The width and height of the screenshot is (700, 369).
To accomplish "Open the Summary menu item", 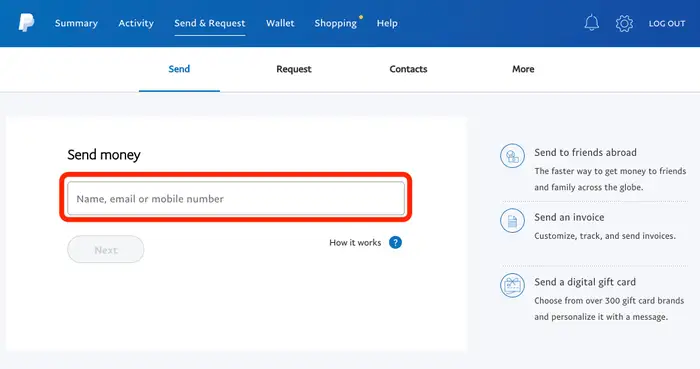I will 76,23.
